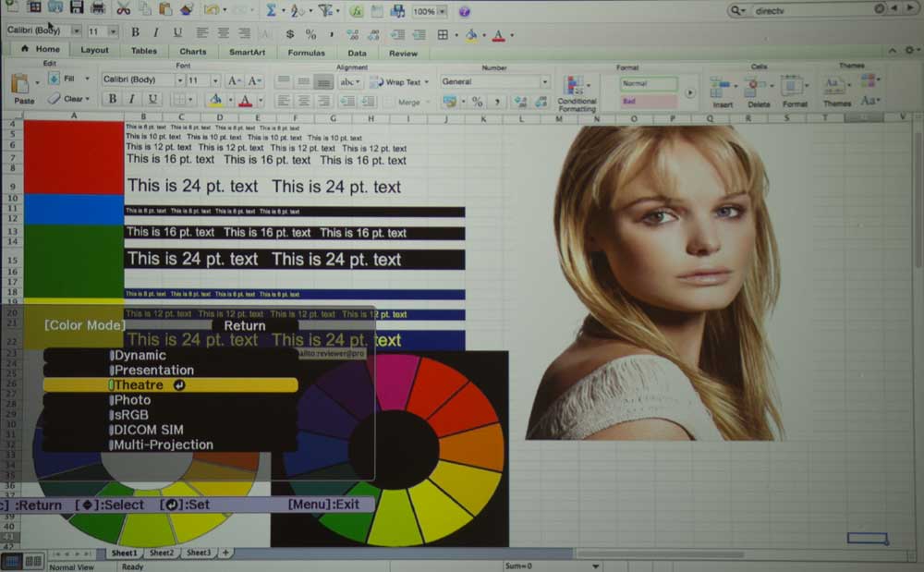Select the Format Painter paintbrush icon
This screenshot has height=572, width=924.
click(187, 9)
